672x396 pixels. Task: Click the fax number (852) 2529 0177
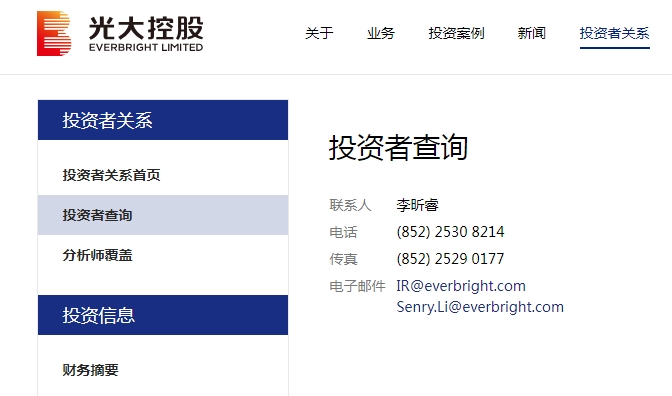[450, 259]
